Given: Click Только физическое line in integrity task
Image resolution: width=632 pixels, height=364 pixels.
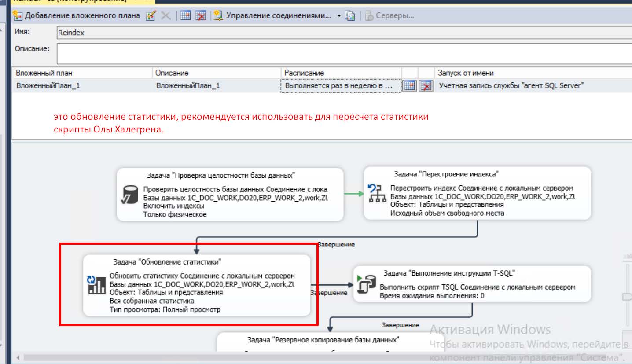Looking at the screenshot, I should [175, 214].
